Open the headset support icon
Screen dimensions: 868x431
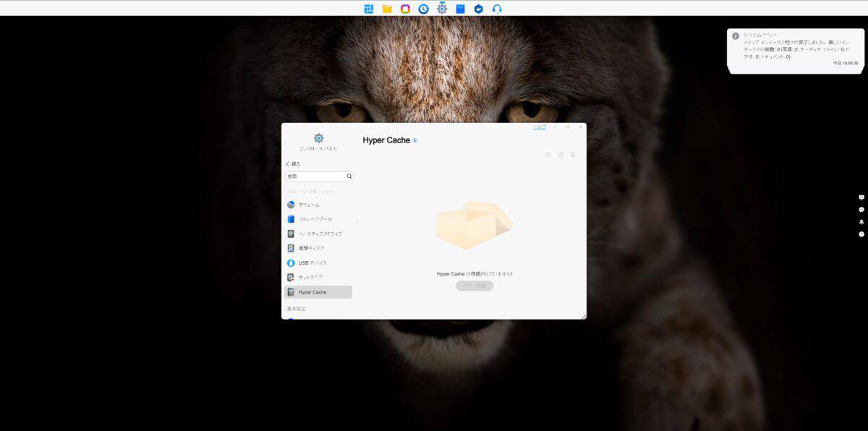coord(497,9)
